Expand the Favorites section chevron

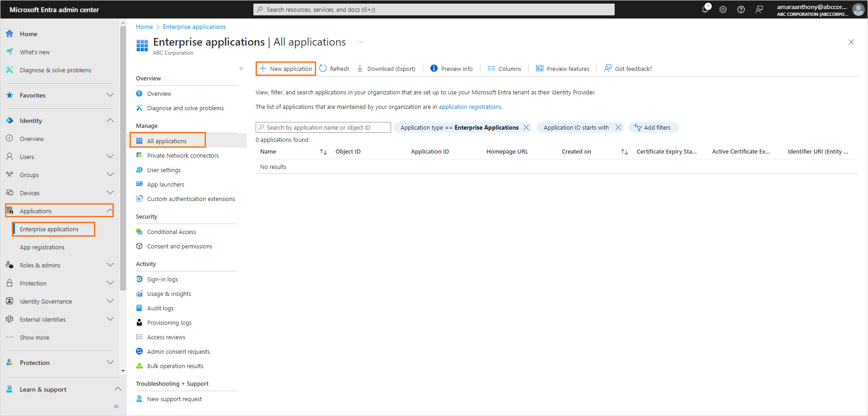[110, 95]
